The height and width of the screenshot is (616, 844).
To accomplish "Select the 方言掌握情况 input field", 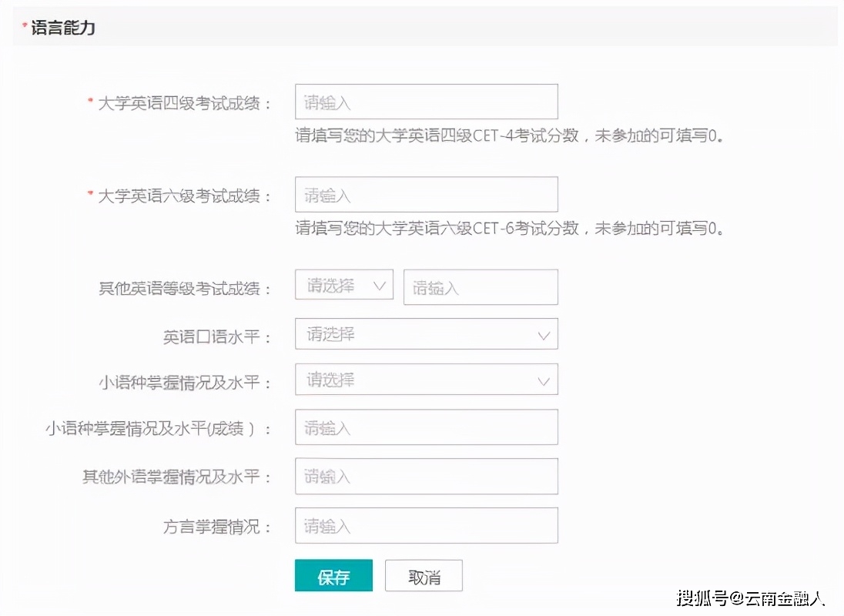I will click(x=426, y=526).
